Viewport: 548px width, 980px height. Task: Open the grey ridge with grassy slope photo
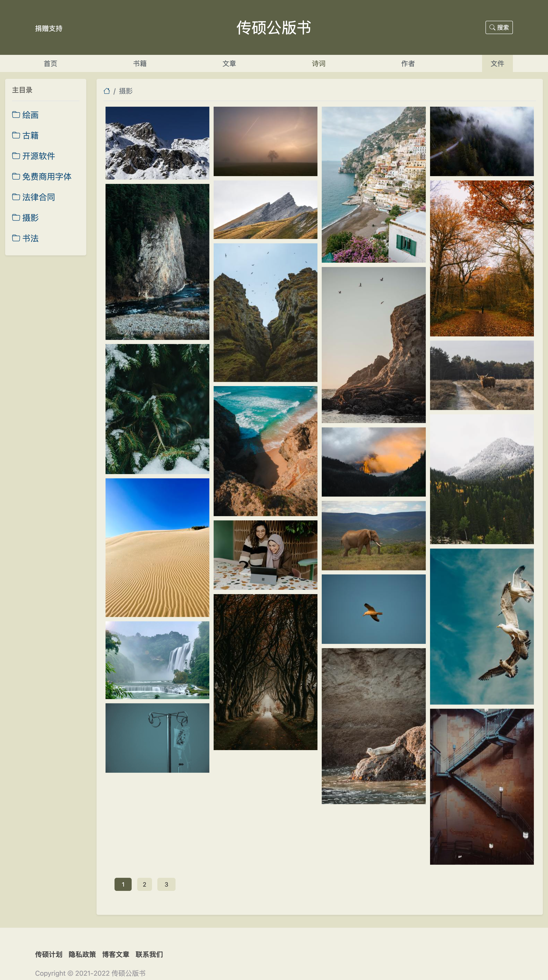pos(265,210)
